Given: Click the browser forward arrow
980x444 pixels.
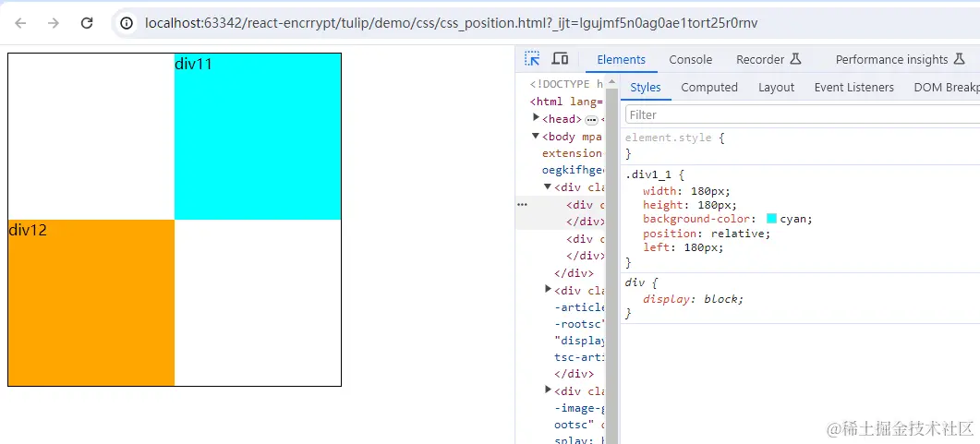Looking at the screenshot, I should (x=54, y=23).
